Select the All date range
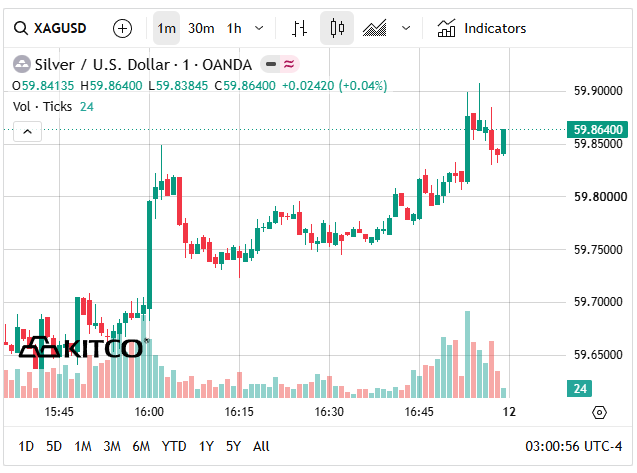Screen dimensions: 637x473 261,447
